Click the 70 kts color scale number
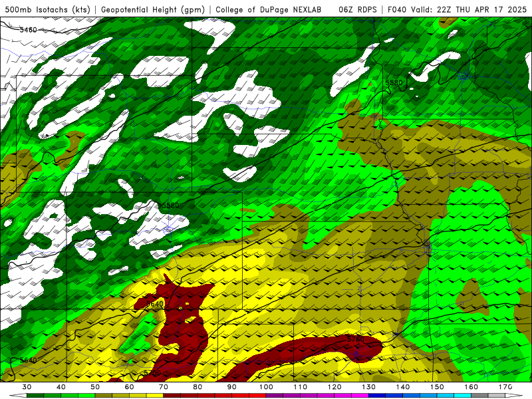 point(164,387)
